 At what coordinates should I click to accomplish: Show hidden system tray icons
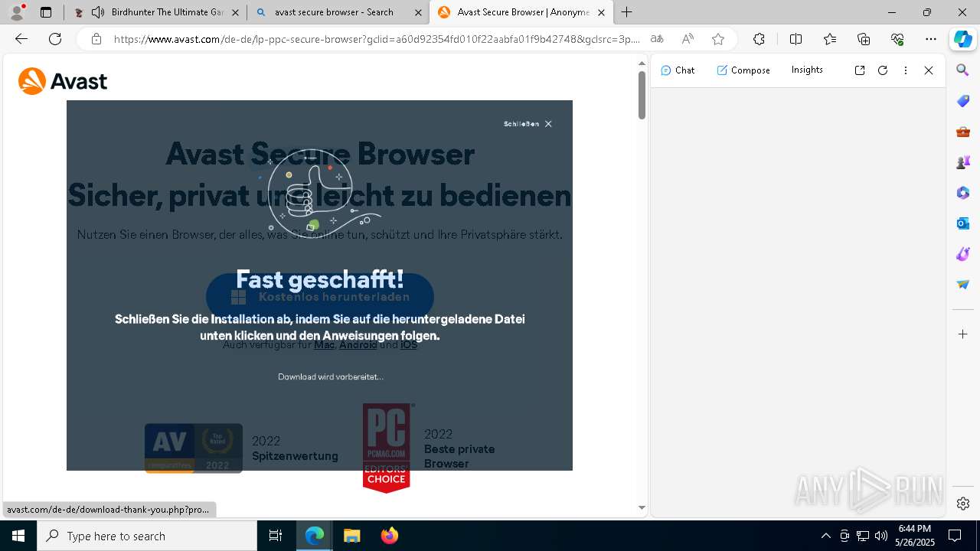tap(825, 536)
